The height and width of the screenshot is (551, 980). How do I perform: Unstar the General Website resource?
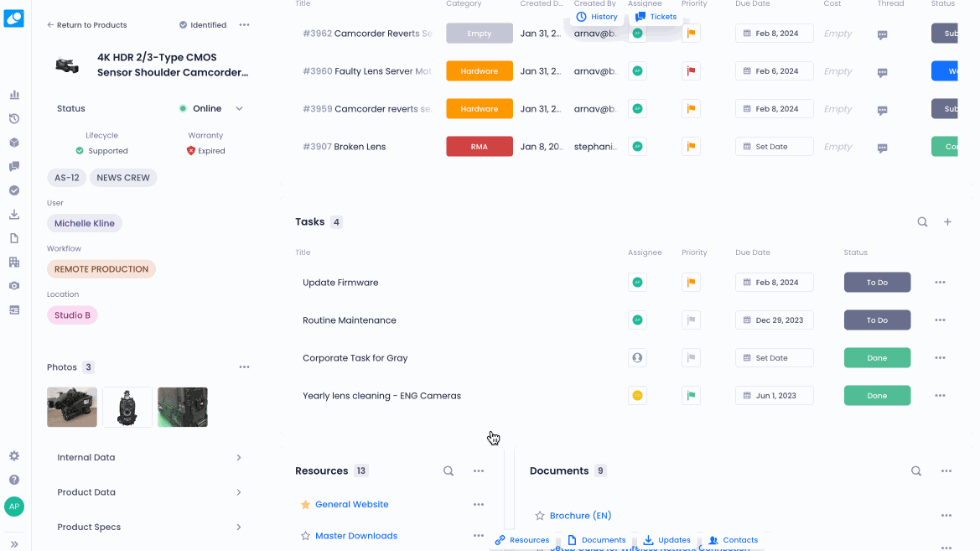(x=306, y=505)
